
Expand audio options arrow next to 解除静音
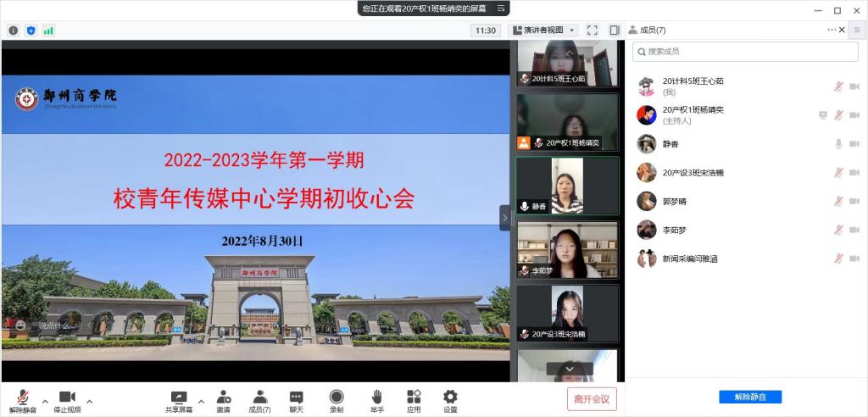click(43, 401)
